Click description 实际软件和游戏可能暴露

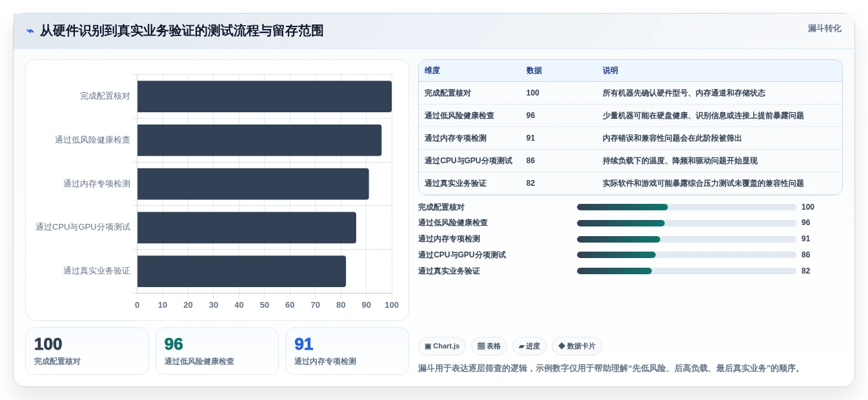pos(703,183)
